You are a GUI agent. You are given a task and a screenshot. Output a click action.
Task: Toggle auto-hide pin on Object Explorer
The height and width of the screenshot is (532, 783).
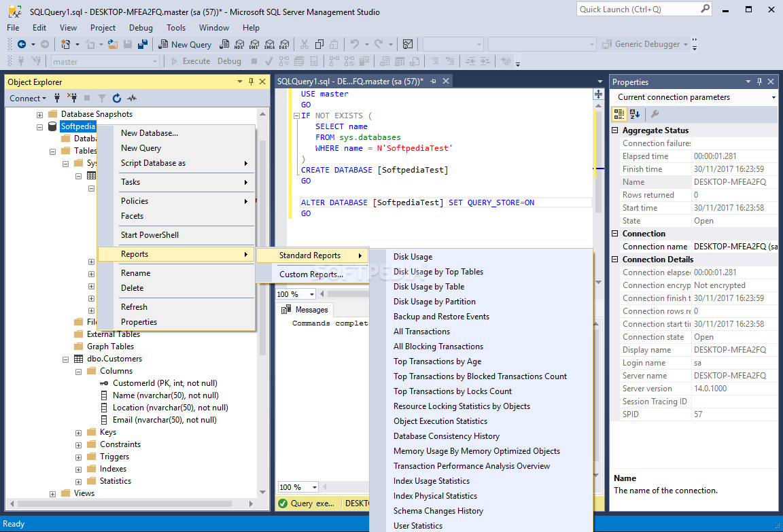(251, 82)
